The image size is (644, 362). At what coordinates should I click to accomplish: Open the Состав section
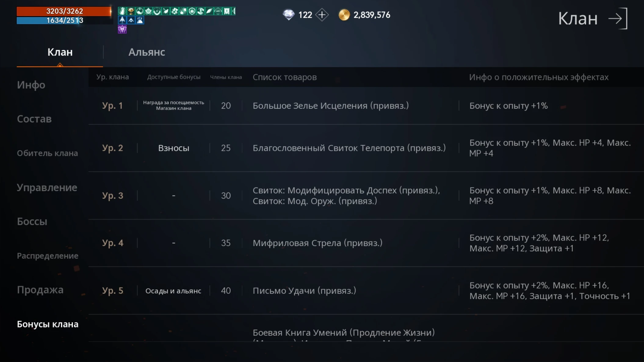click(x=34, y=119)
